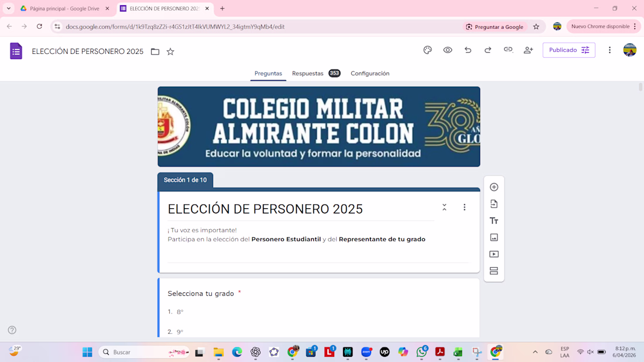
Task: Open Chrome menu via Nuevo Chrome disponible
Action: (x=604, y=27)
